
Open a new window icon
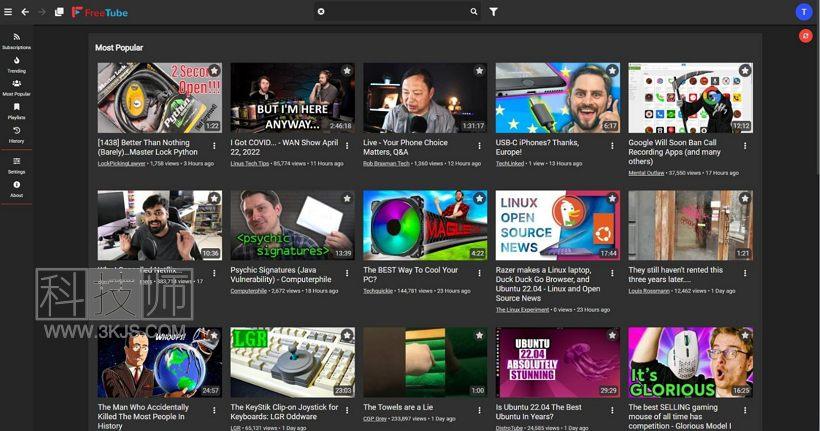[x=59, y=12]
